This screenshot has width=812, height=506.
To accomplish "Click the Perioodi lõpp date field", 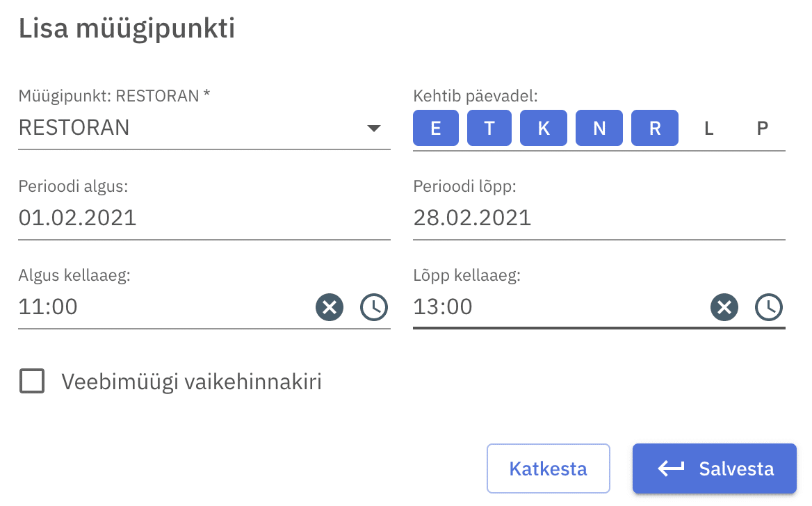I will coord(599,218).
